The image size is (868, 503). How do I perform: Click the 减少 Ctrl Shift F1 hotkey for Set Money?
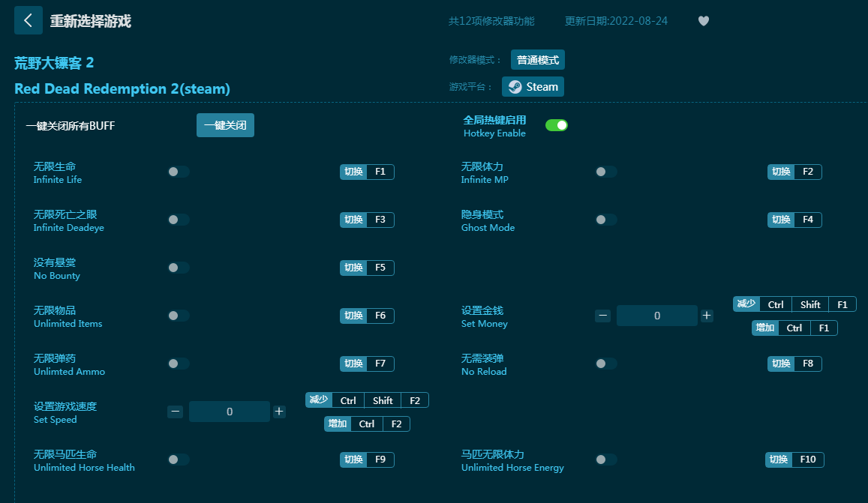point(794,304)
